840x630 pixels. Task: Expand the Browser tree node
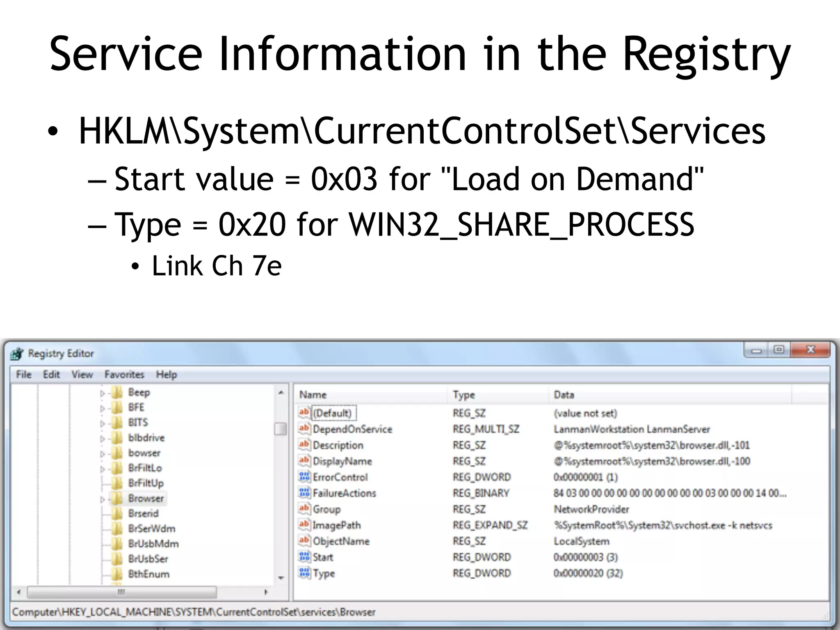coord(103,500)
